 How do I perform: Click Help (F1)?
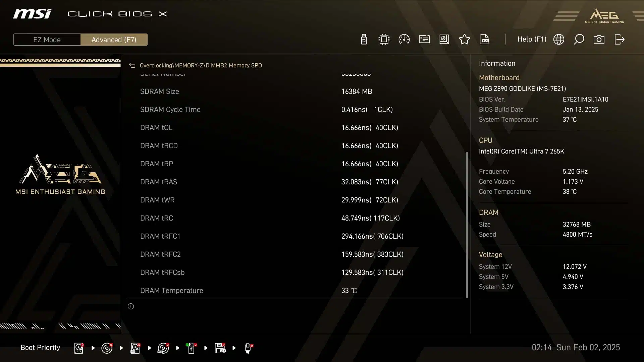(532, 40)
